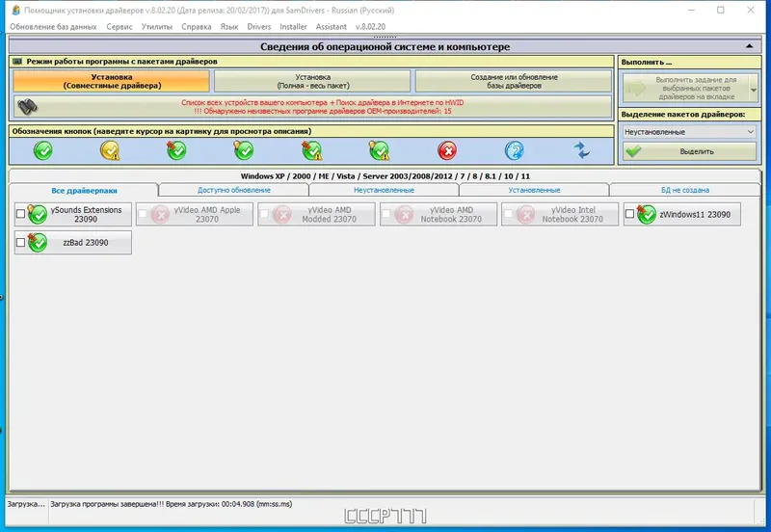
Task: Select Установка (Полная - весь пакет) mode
Action: click(312, 81)
